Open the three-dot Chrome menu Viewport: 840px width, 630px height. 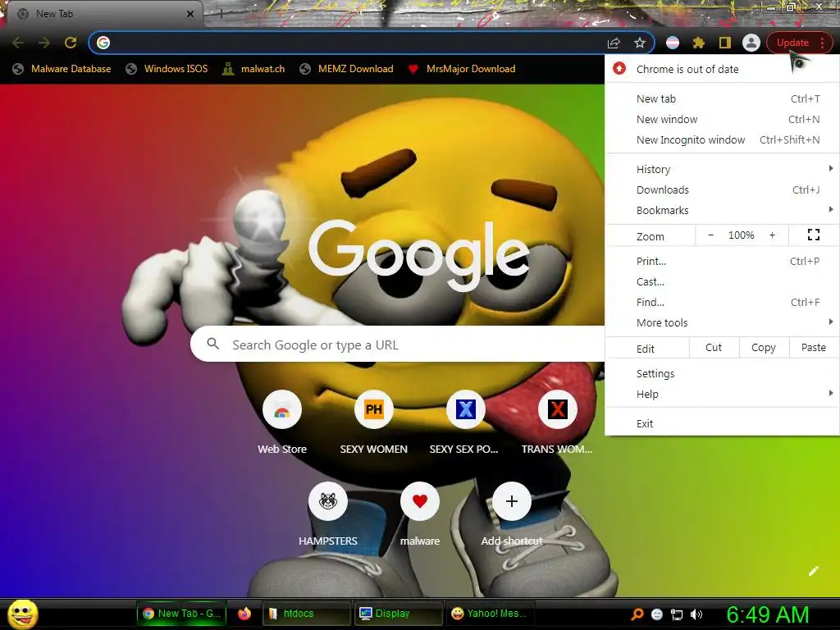[823, 43]
